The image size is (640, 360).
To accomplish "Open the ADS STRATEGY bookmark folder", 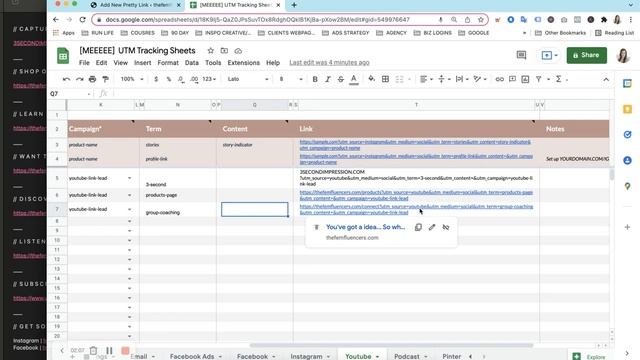I will [x=346, y=33].
